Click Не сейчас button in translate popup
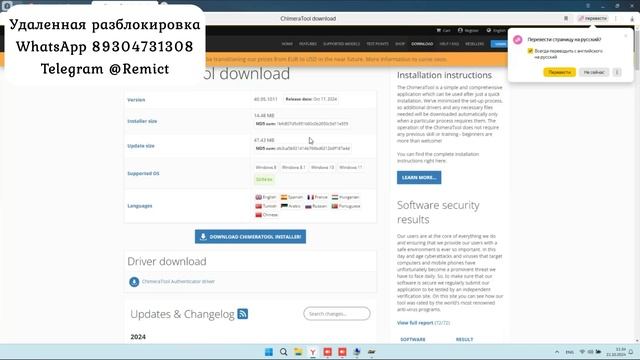The width and height of the screenshot is (640, 360). [x=594, y=72]
